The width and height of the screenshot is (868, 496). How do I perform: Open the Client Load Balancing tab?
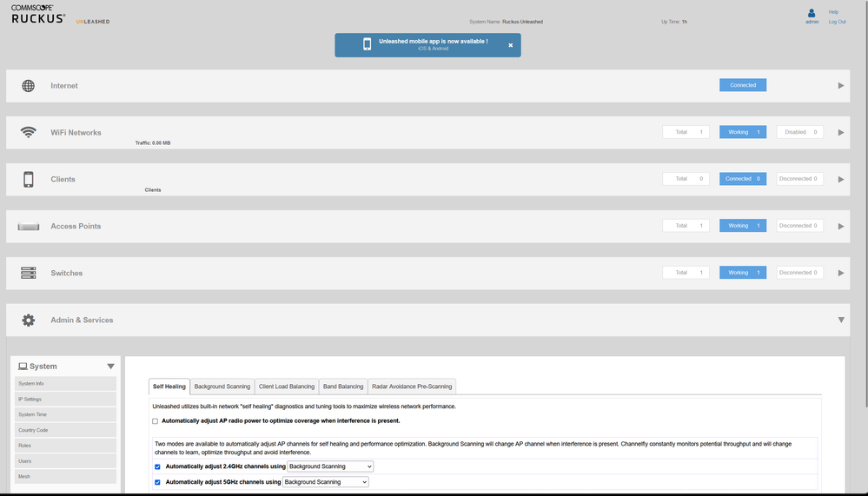click(x=287, y=387)
